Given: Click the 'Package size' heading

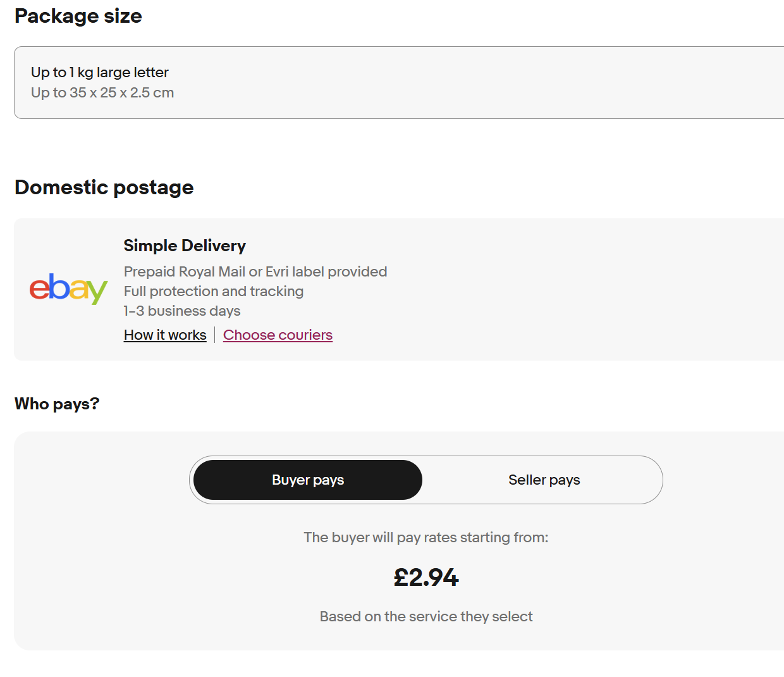Looking at the screenshot, I should coord(78,16).
